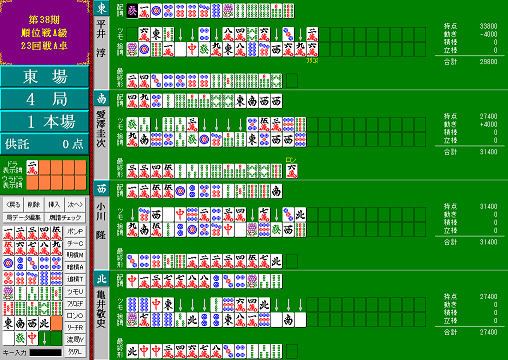Click the チー C call button
Image resolution: width=508 pixels, height=360 pixels.
coord(75,243)
